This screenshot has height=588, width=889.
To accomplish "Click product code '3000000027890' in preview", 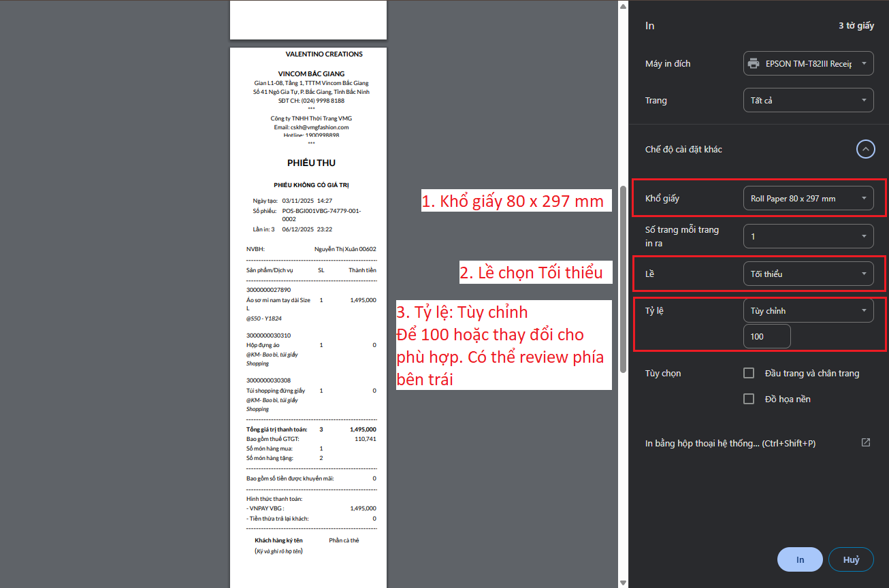I will pyautogui.click(x=268, y=290).
